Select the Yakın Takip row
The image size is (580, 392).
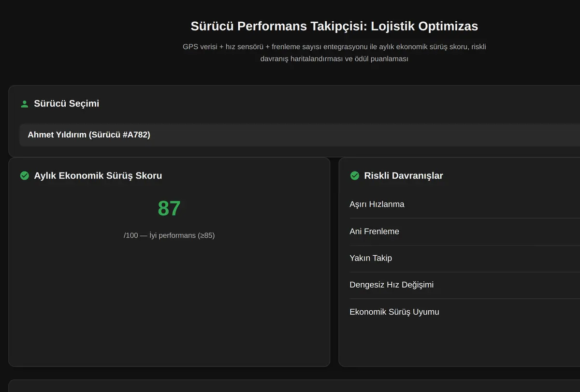coord(464,258)
